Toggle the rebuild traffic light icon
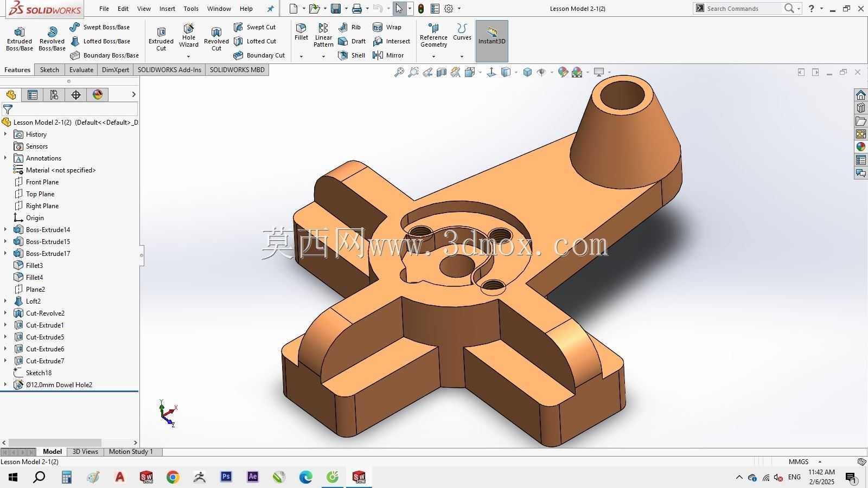This screenshot has width=868, height=488. tap(421, 9)
